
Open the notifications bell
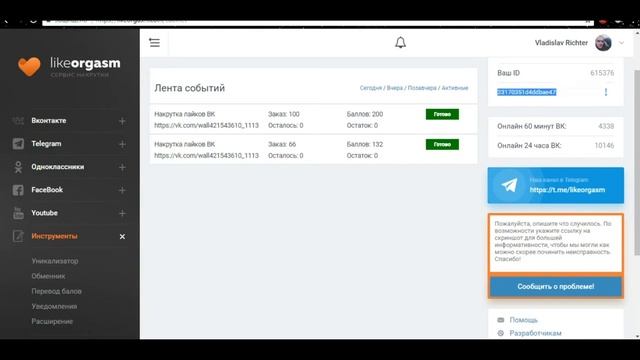click(x=400, y=42)
